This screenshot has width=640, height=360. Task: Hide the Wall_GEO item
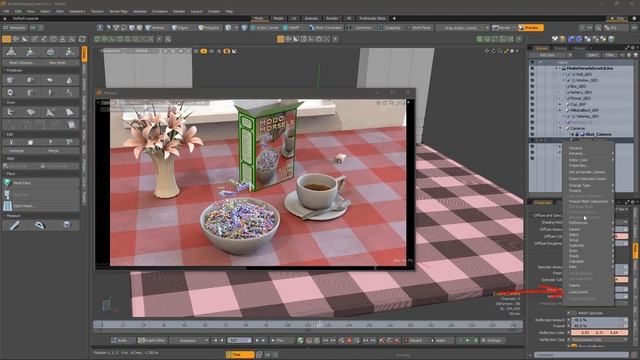coord(532,75)
